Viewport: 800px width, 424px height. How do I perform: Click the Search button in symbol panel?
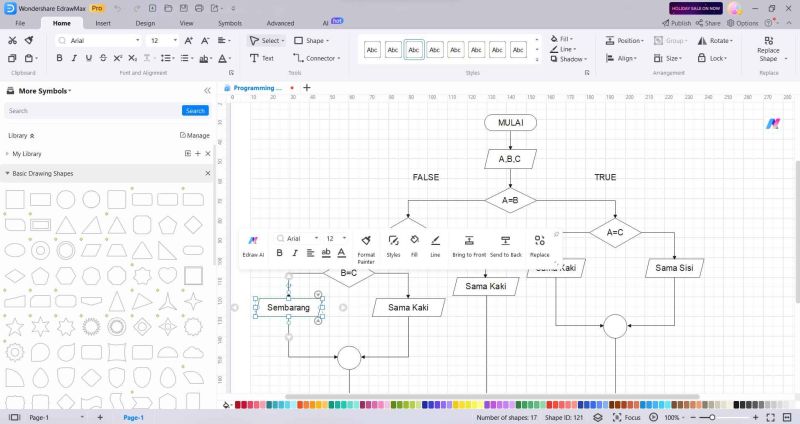[195, 111]
